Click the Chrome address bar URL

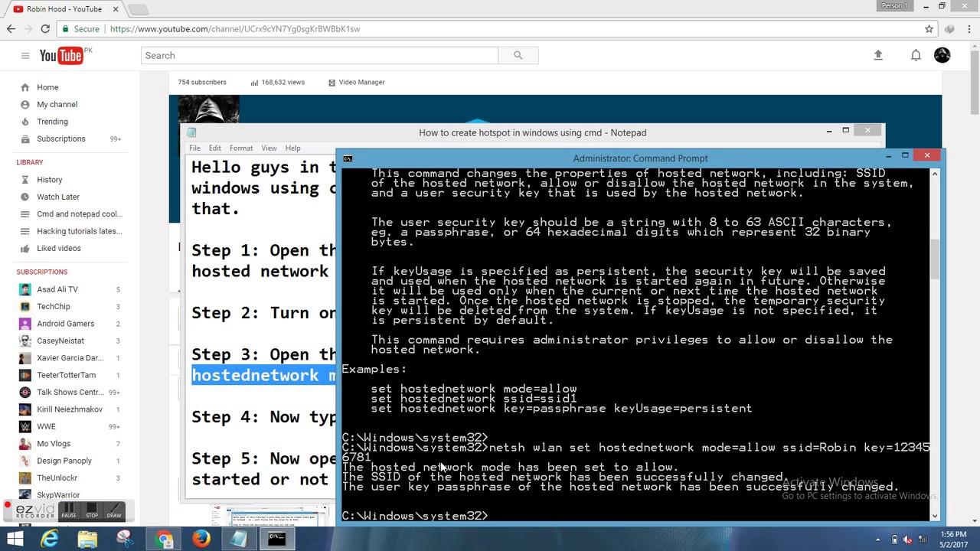[235, 29]
